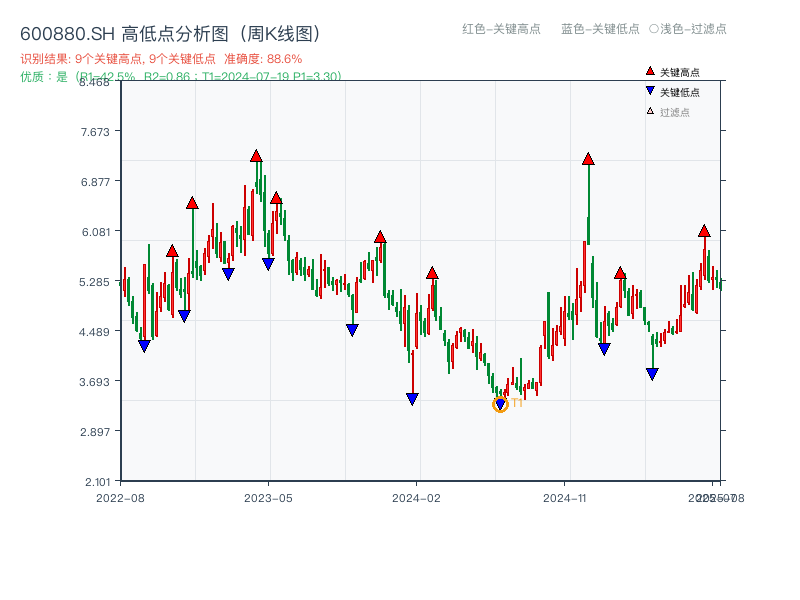This screenshot has width=800, height=600.
Task: Select the blue 关键低点 triangle legend icon
Action: pos(650,88)
